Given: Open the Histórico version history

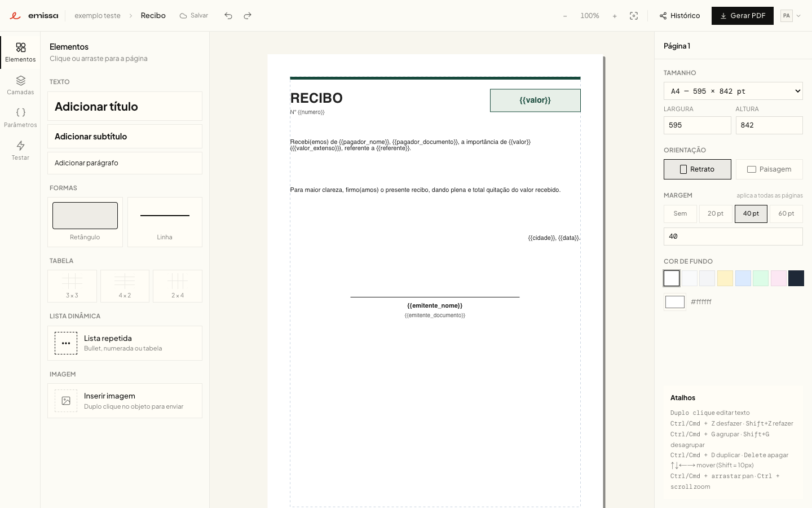Looking at the screenshot, I should pos(679,16).
